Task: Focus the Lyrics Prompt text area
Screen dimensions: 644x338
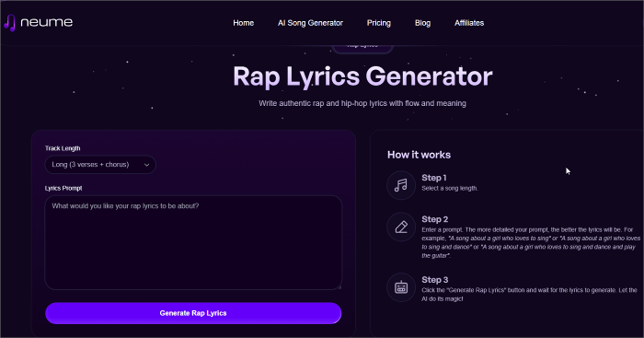Action: pos(193,242)
